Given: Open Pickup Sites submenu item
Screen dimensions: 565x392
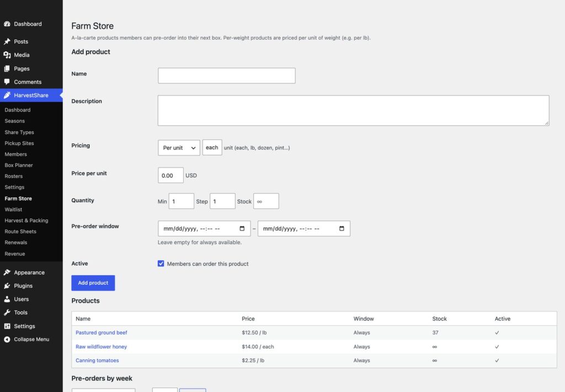Looking at the screenshot, I should click(19, 143).
